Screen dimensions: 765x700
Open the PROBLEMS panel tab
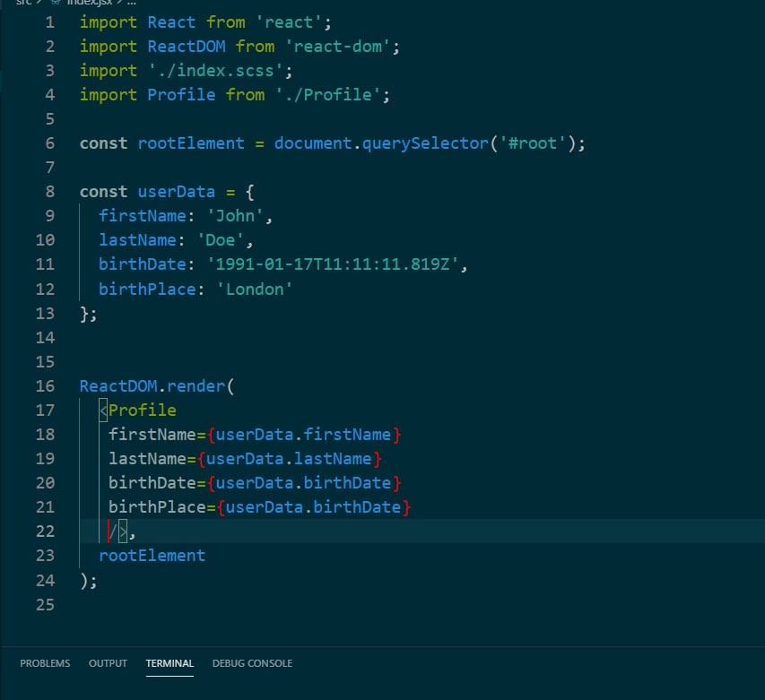(45, 663)
